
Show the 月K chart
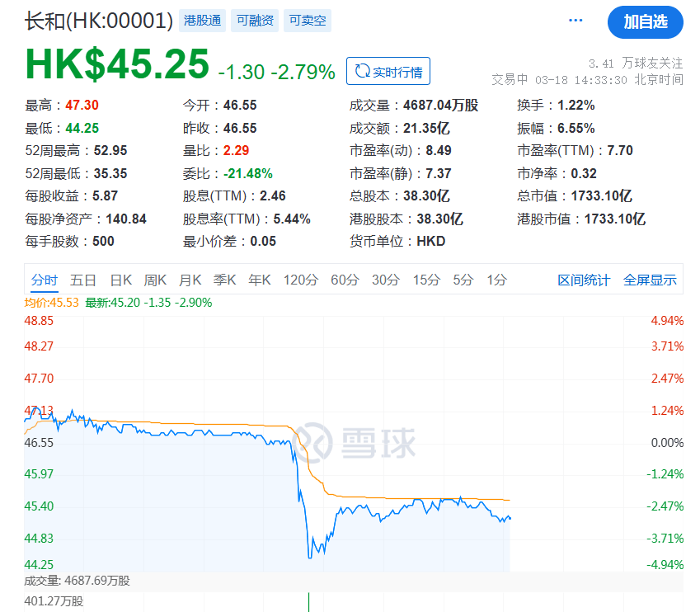(190, 280)
